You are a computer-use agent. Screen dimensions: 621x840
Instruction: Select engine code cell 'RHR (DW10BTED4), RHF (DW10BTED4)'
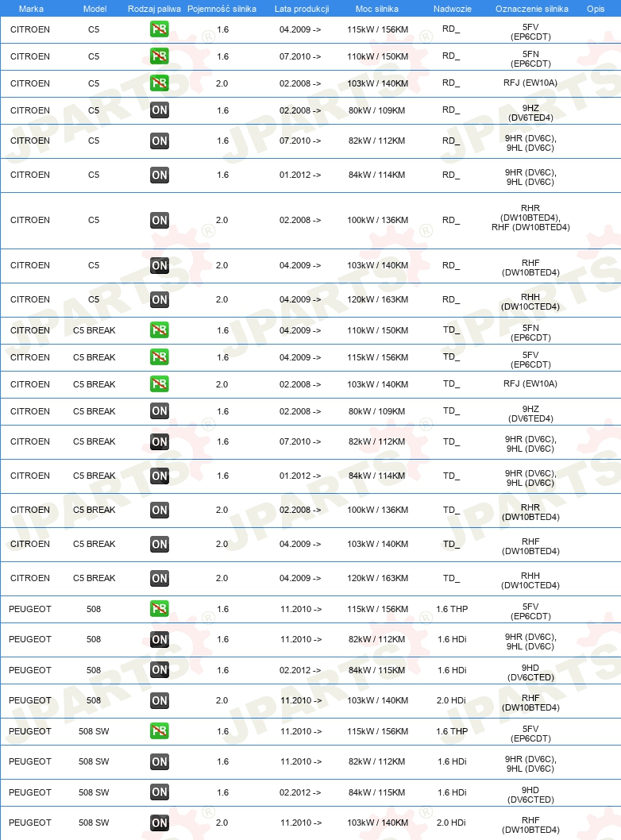(x=530, y=218)
